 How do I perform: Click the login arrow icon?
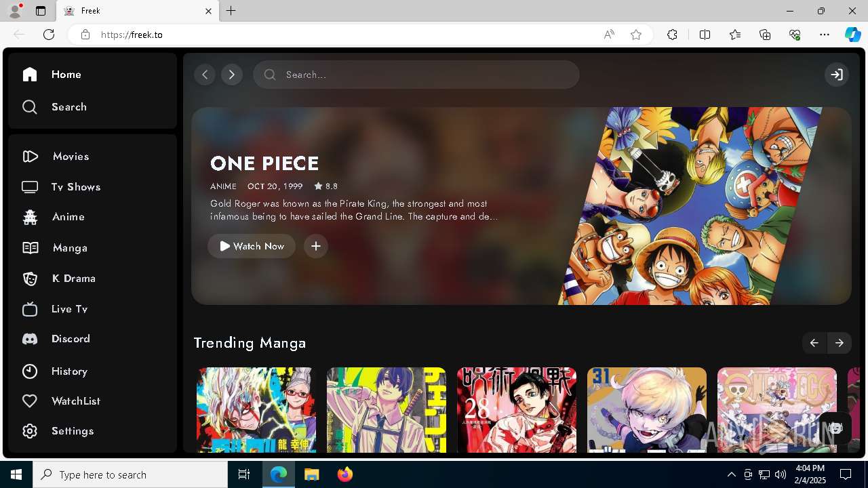point(837,75)
